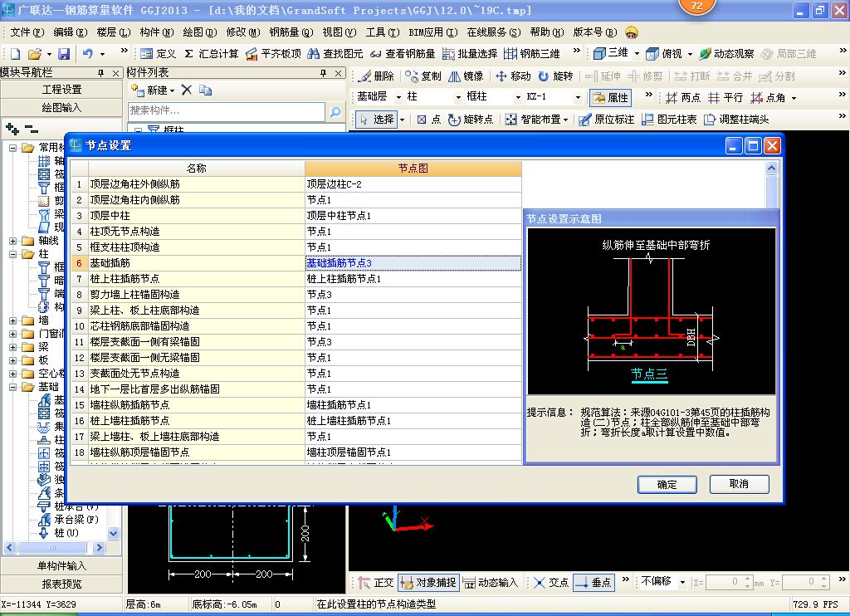Screen dimensions: 850x616
Task: Click the 确定 confirm button
Action: point(667,484)
